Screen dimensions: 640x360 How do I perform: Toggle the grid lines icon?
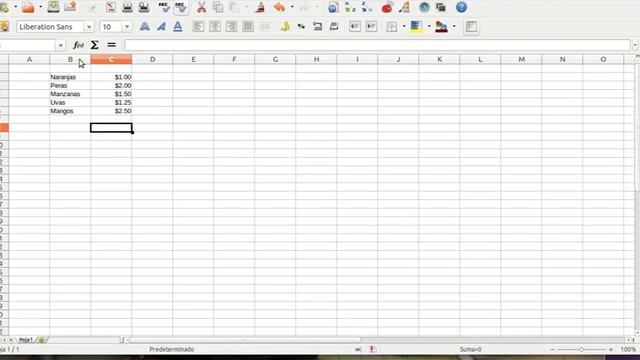coord(471,27)
